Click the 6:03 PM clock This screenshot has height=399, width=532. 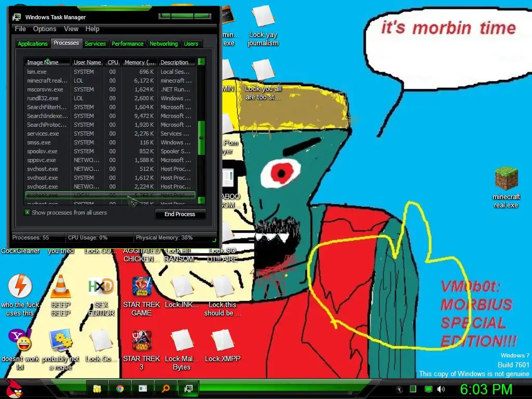486,390
